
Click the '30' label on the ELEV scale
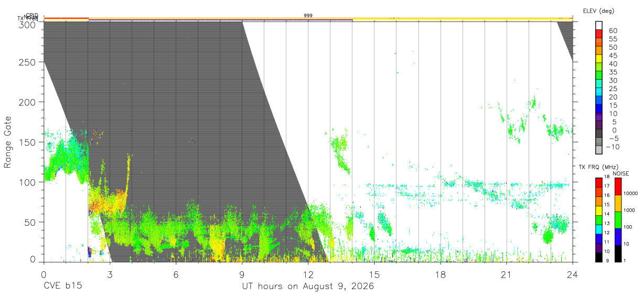tap(612, 80)
